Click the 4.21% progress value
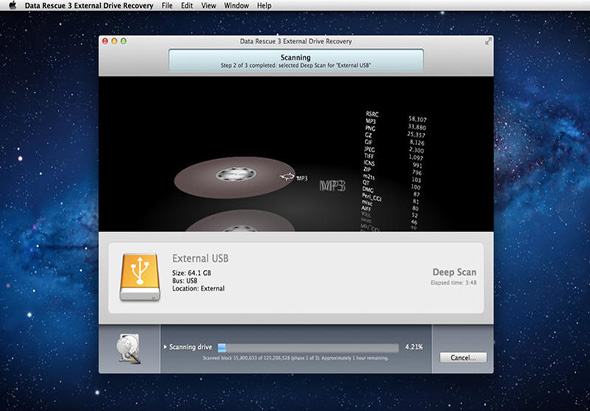 [414, 347]
